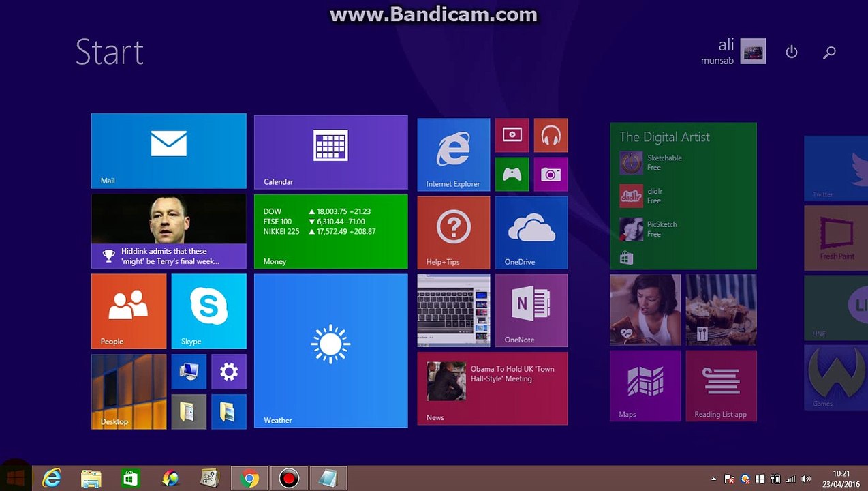868x491 pixels.
Task: Click the search magnifier button
Action: [x=829, y=52]
